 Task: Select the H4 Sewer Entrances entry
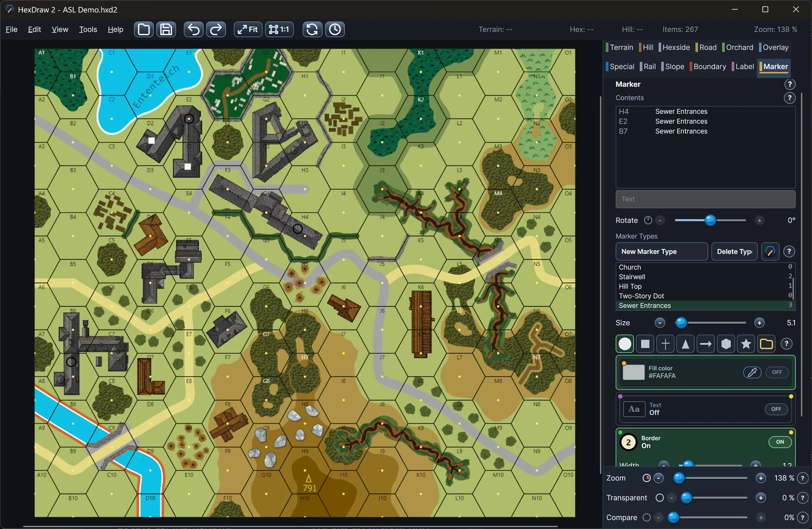pos(705,111)
